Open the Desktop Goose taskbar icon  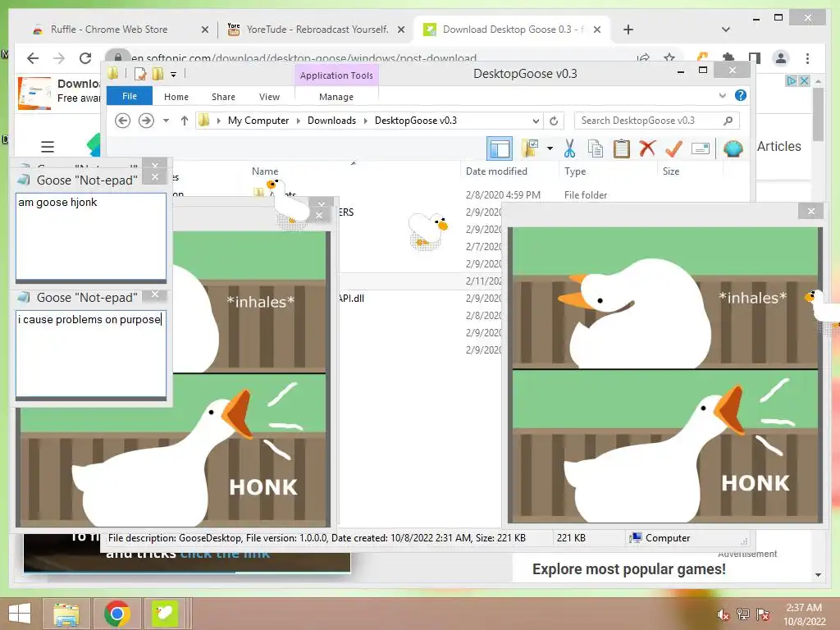point(165,614)
